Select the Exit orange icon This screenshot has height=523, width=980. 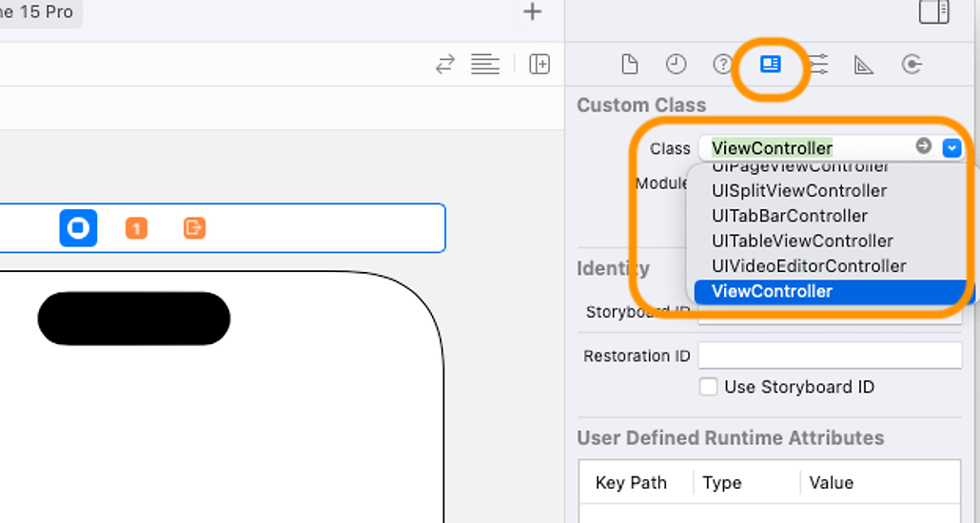[194, 228]
